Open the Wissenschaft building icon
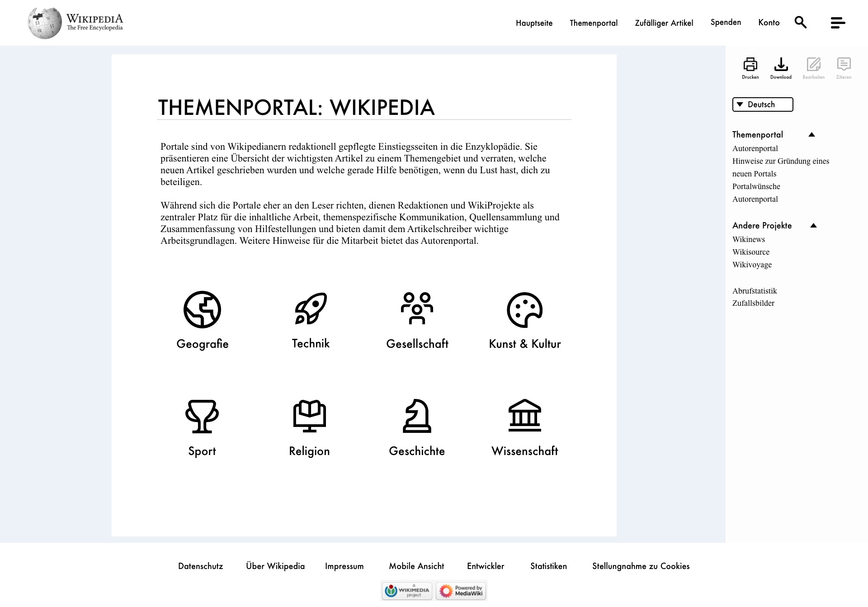This screenshot has width=868, height=607. pos(524,415)
